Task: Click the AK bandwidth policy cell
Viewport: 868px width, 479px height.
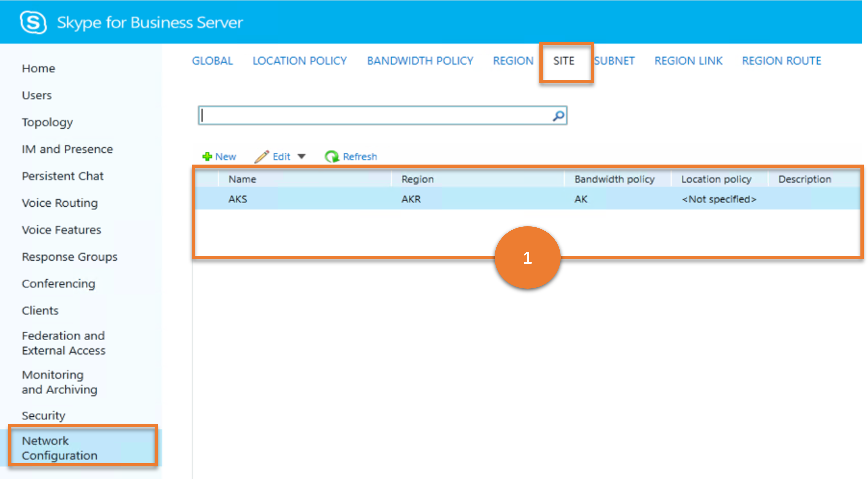Action: pyautogui.click(x=581, y=199)
